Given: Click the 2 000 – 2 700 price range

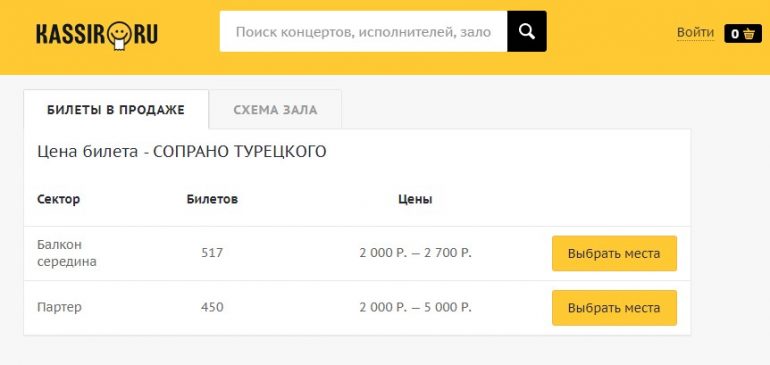Looking at the screenshot, I should (415, 253).
